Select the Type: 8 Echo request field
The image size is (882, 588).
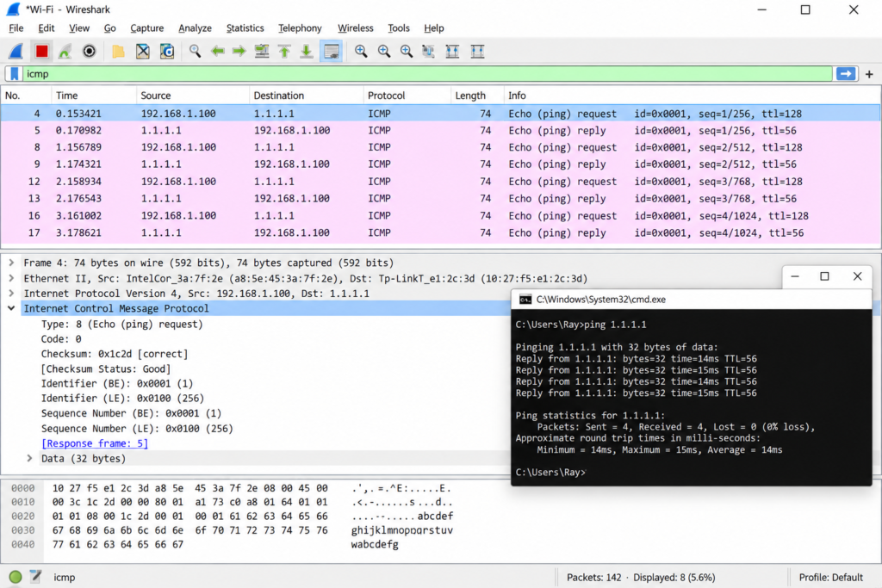click(121, 324)
